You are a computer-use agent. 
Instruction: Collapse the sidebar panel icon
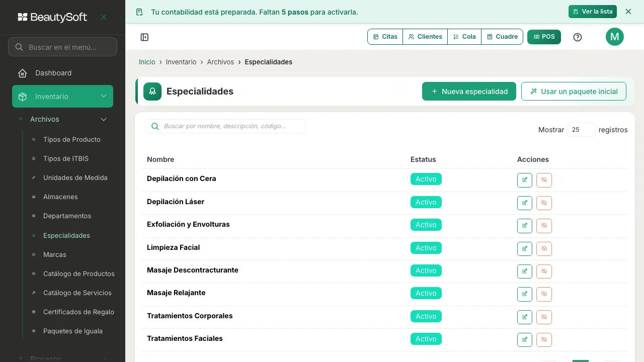(144, 37)
